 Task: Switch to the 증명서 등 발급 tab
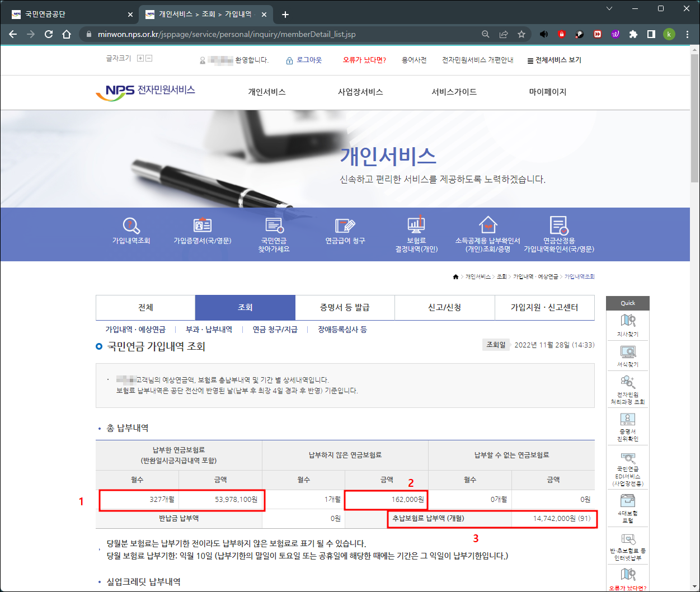coord(345,307)
